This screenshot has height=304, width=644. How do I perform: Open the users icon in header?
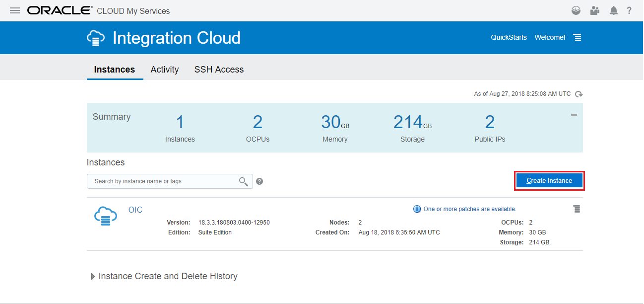point(594,10)
